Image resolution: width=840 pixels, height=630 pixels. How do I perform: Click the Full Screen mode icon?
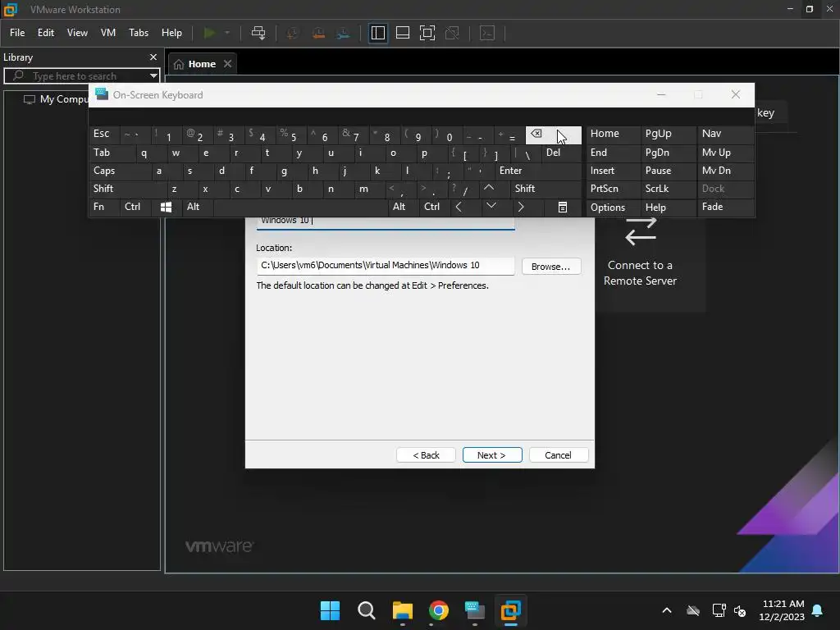click(427, 33)
